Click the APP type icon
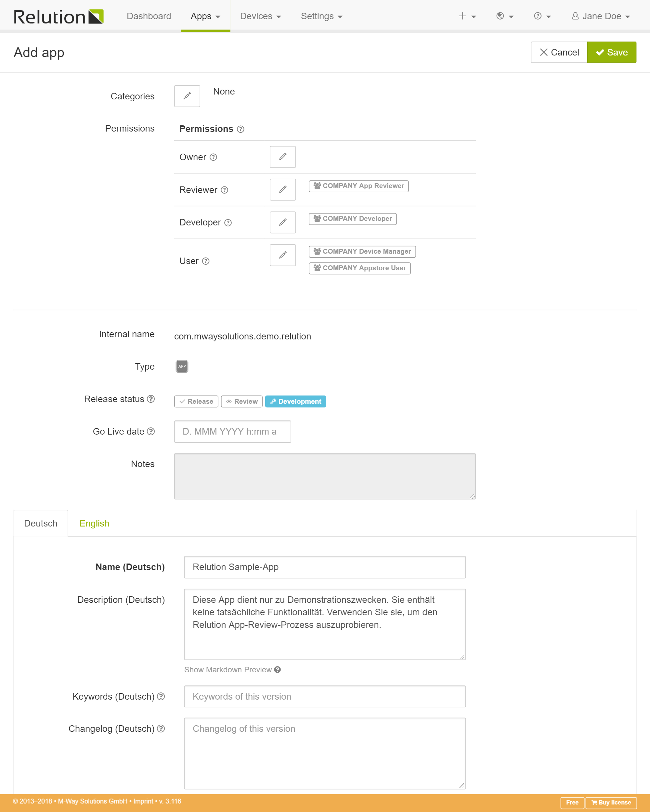This screenshot has width=650, height=812. pyautogui.click(x=182, y=366)
